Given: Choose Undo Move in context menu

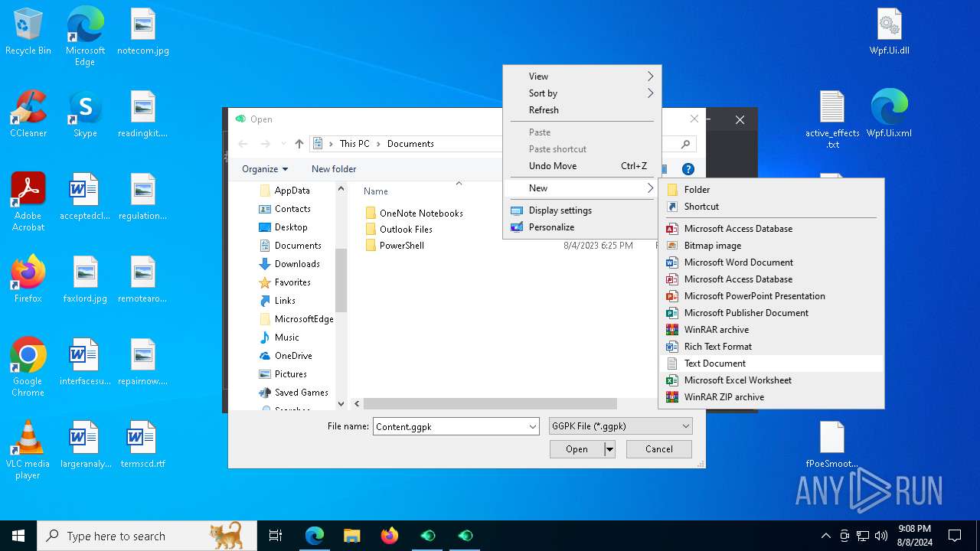Looking at the screenshot, I should pos(582,166).
